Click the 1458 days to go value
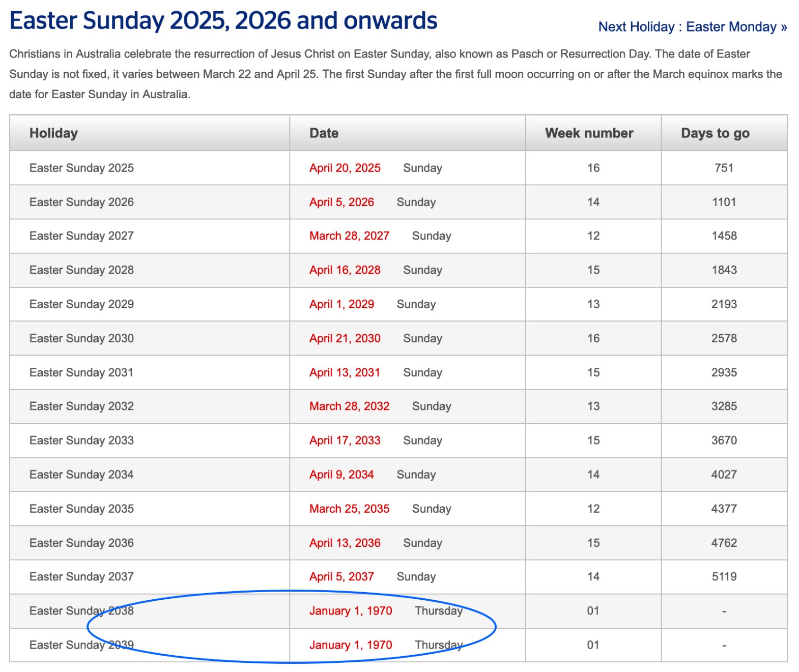The width and height of the screenshot is (799, 672). [724, 236]
